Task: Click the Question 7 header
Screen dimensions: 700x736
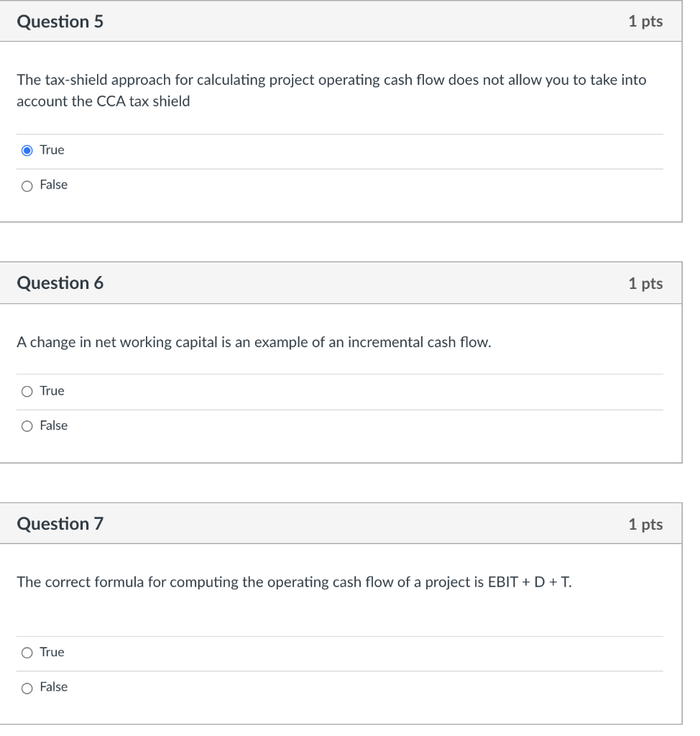Action: (60, 524)
